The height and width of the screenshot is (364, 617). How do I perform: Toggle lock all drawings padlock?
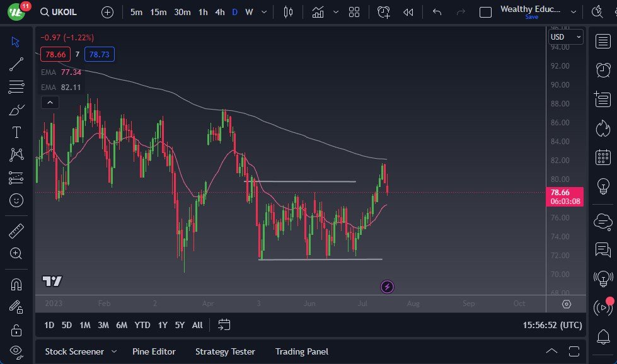coord(16,330)
